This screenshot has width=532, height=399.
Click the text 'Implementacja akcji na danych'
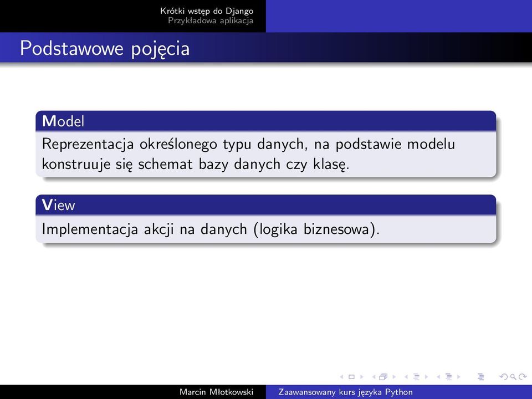(x=144, y=229)
